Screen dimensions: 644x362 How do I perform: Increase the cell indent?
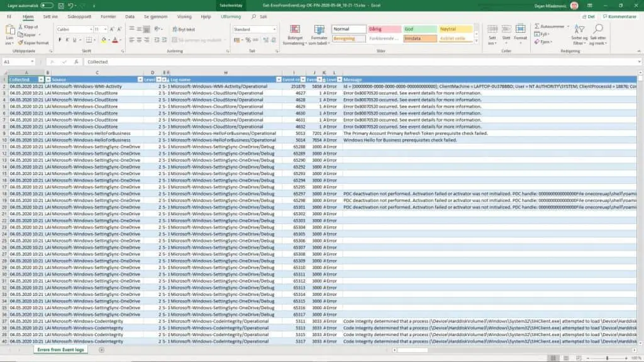pos(164,40)
